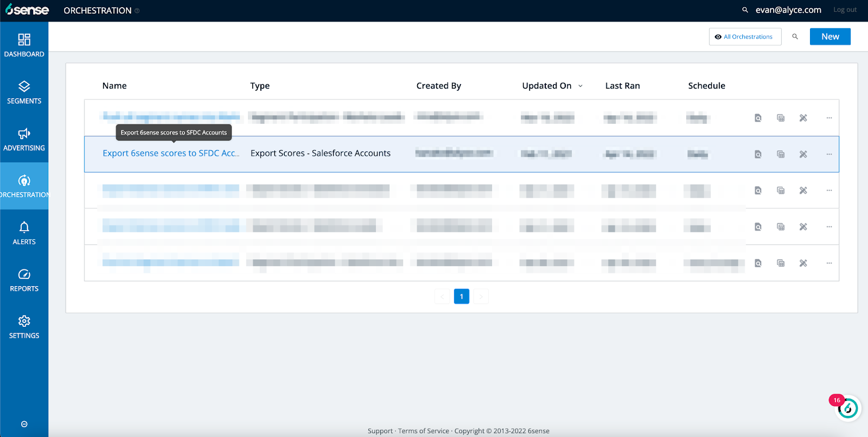
Task: Click the New orchestration button
Action: [x=830, y=36]
